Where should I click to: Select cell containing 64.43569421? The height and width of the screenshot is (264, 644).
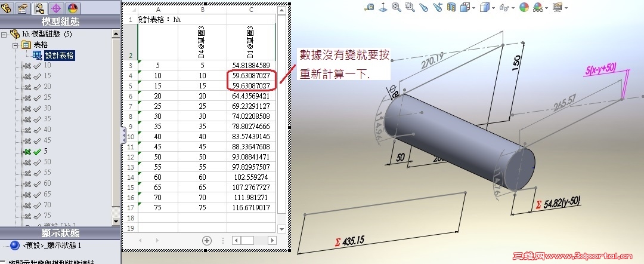click(252, 96)
